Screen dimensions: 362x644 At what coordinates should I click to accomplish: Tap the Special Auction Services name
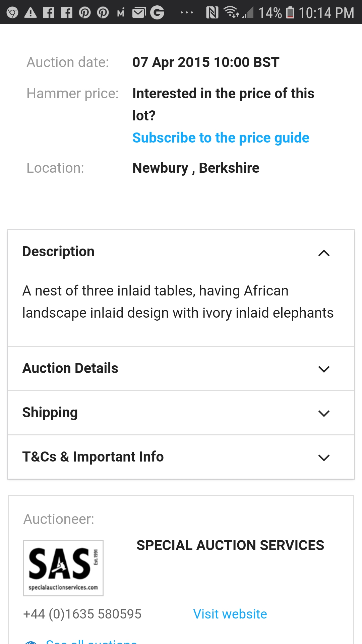coord(230,545)
